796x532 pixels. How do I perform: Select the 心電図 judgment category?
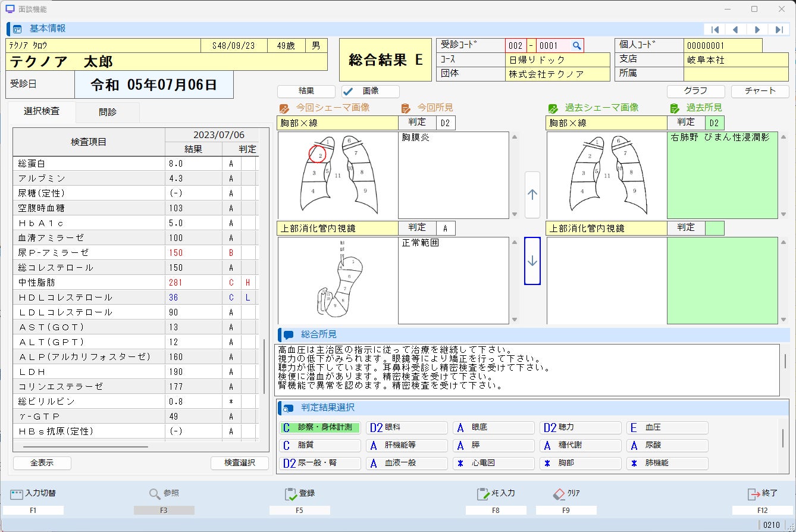pos(494,463)
